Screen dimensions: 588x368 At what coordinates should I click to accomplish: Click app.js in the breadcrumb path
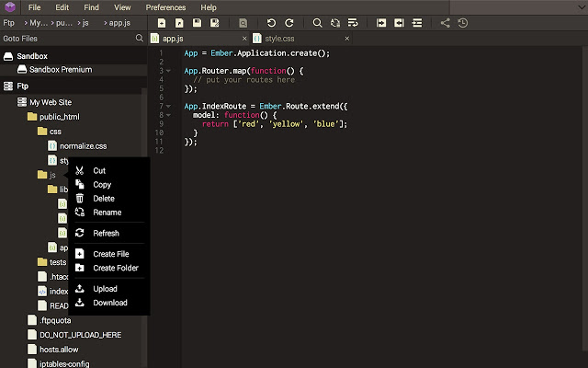click(x=119, y=23)
